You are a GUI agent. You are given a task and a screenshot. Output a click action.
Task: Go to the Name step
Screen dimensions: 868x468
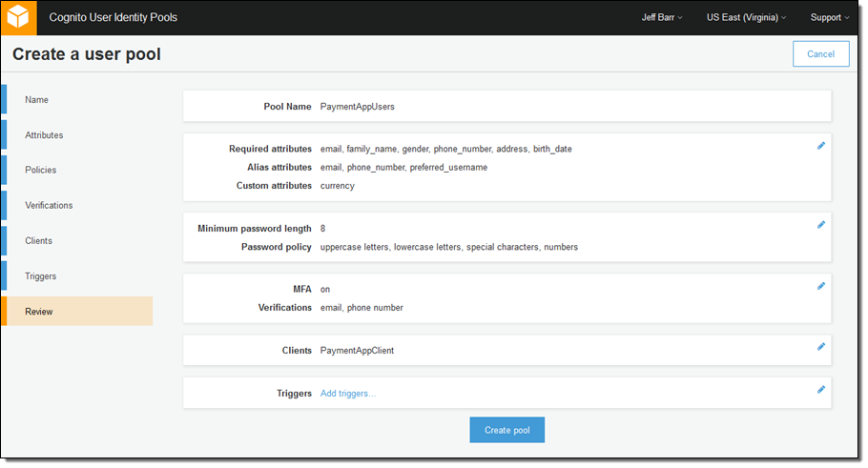point(36,100)
